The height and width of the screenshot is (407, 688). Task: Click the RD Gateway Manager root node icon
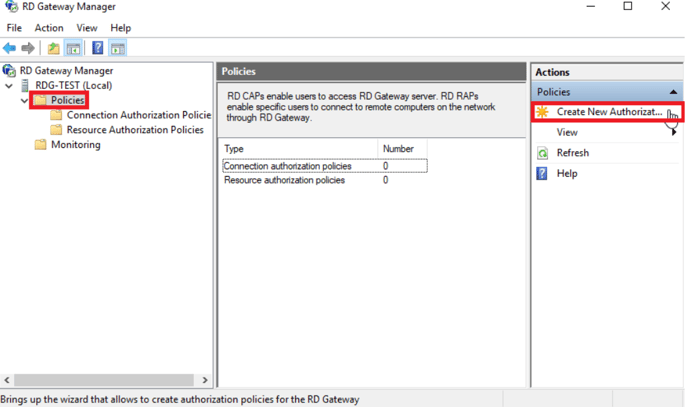(9, 70)
